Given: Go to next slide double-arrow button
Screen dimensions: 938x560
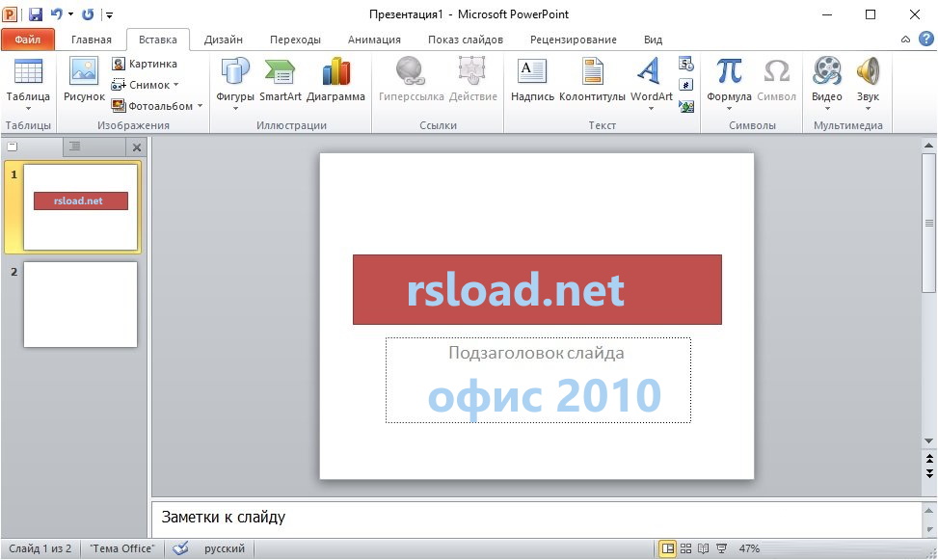Looking at the screenshot, I should [929, 473].
